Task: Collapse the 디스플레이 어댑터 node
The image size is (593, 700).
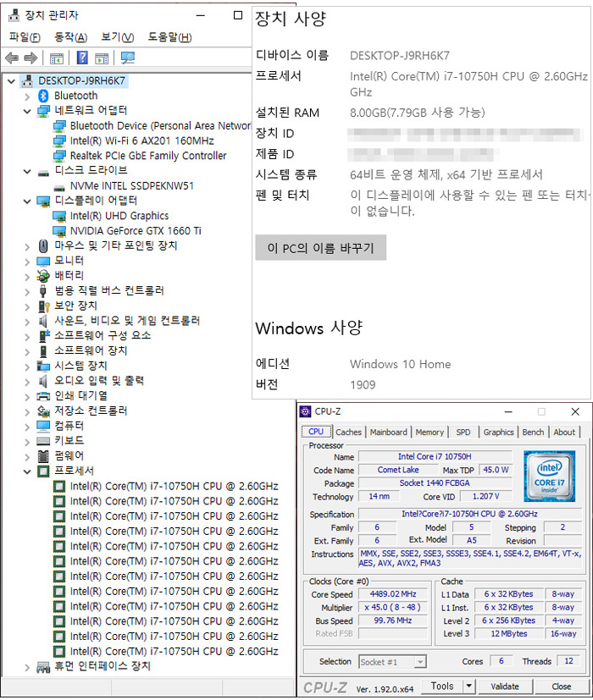Action: 27,201
